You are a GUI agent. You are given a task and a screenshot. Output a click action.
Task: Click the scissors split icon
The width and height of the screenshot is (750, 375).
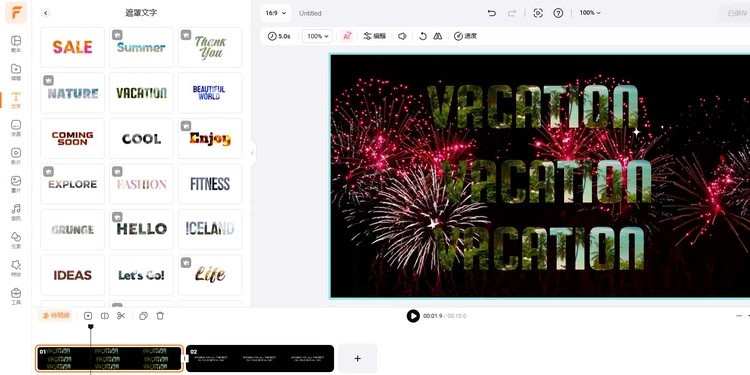(121, 316)
